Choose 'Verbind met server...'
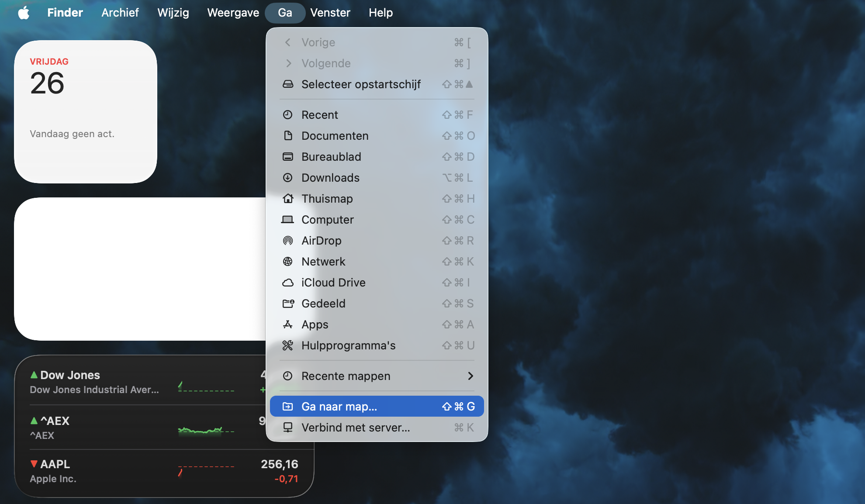Viewport: 865px width, 504px height. [x=355, y=427]
